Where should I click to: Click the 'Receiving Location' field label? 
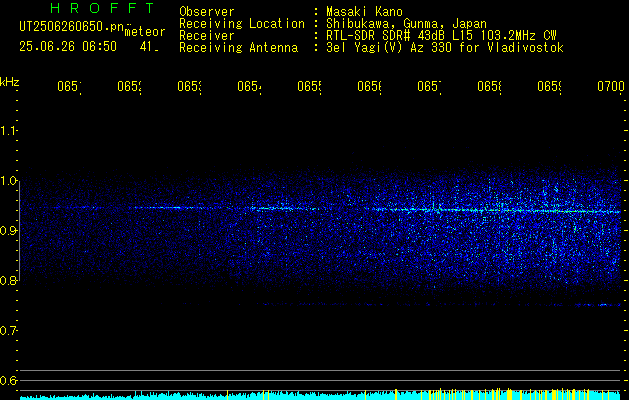coord(242,24)
